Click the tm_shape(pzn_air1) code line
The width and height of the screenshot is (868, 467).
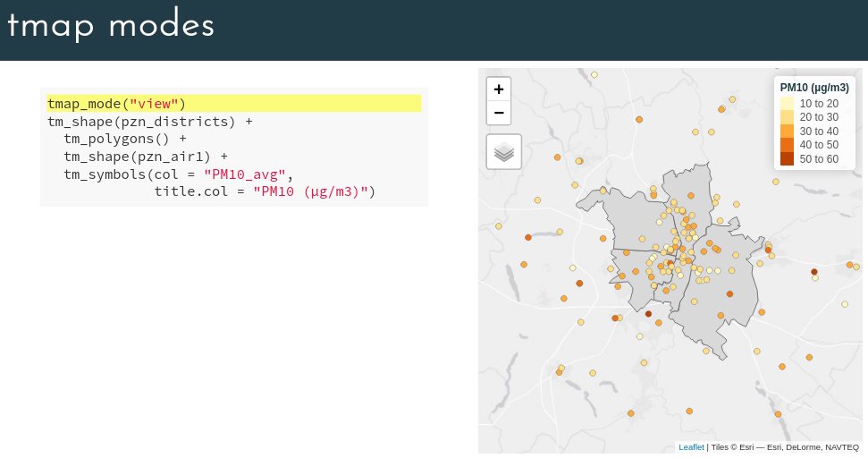click(x=145, y=157)
